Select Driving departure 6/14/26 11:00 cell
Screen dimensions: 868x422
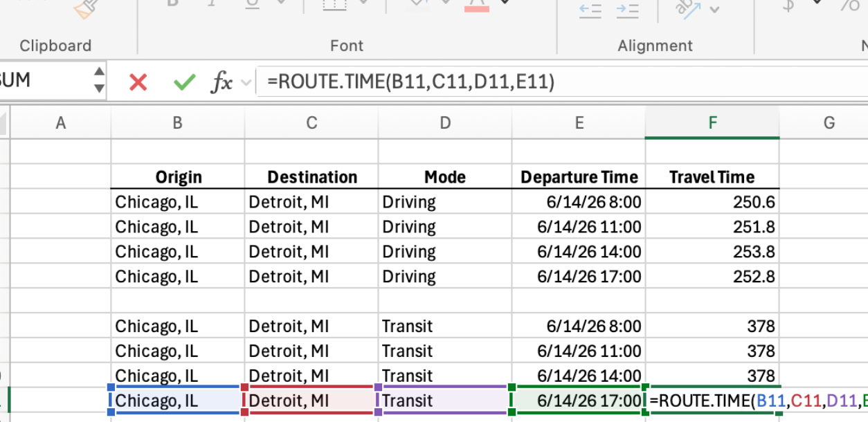(x=579, y=227)
